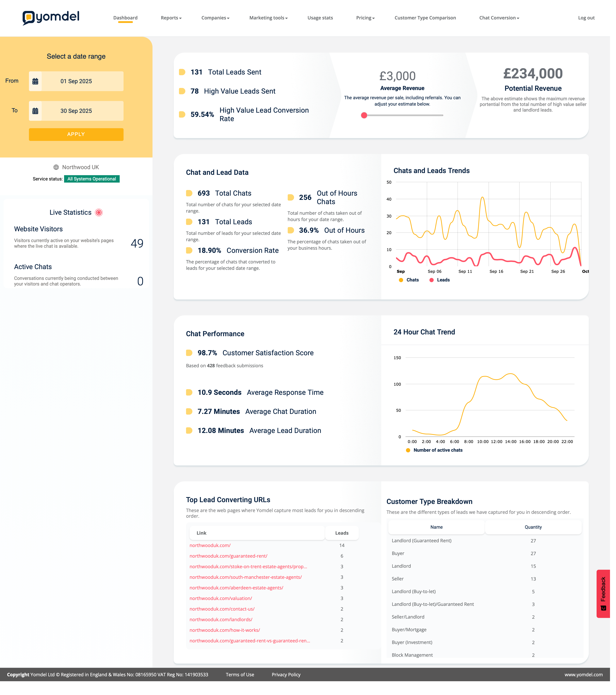Click the yellow marker beside Total Chats

189,194
